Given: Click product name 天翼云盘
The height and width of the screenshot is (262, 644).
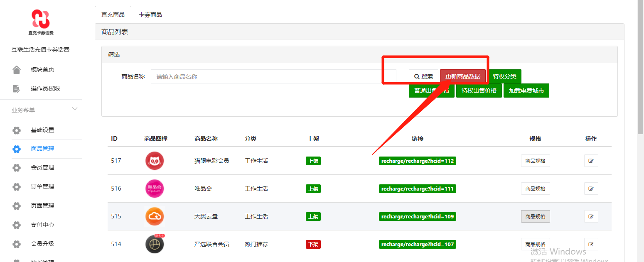Looking at the screenshot, I should (x=206, y=216).
